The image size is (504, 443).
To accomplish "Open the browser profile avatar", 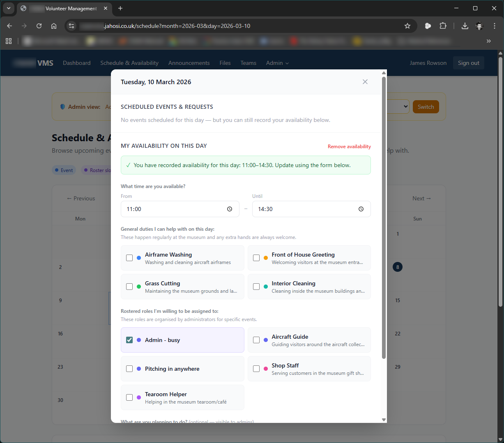I will pos(479,26).
